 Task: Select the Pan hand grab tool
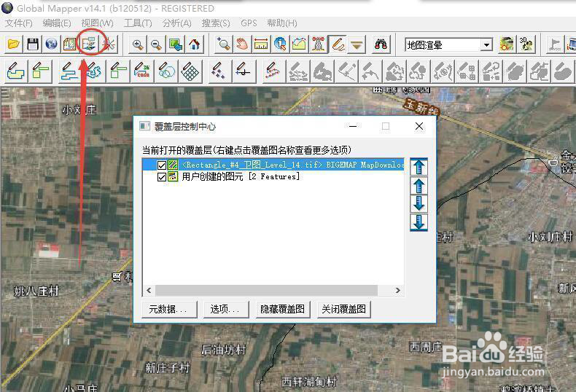[x=242, y=44]
